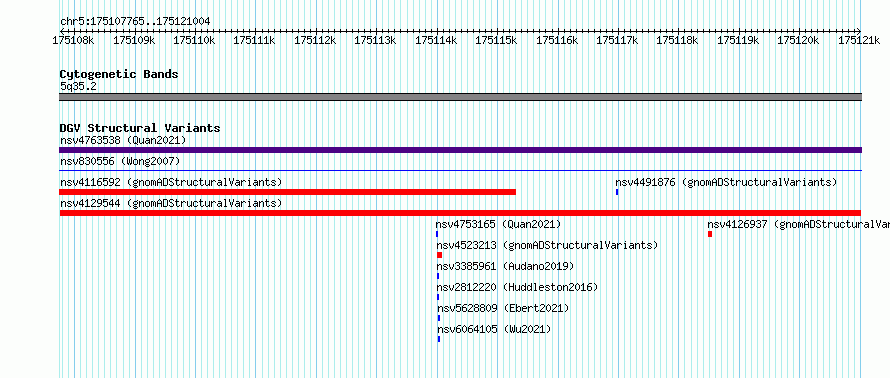
Task: Click the 175110k ruler tick label
Action: [194, 40]
